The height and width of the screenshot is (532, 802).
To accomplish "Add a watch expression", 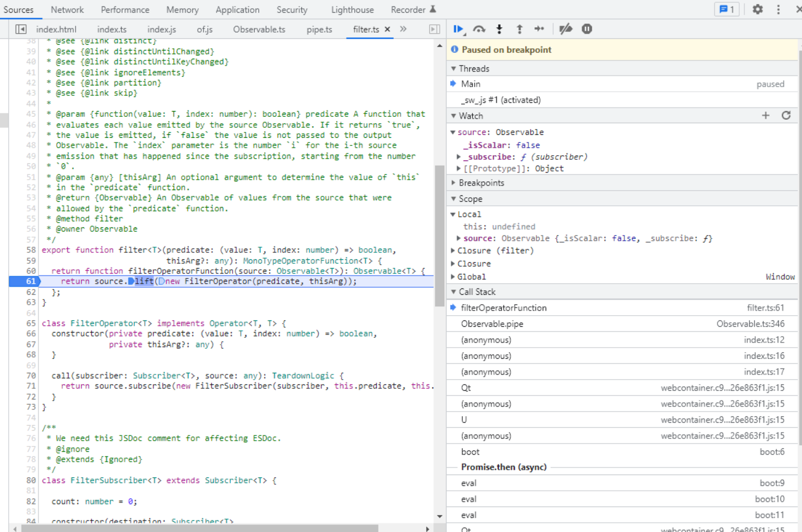I will tap(765, 116).
